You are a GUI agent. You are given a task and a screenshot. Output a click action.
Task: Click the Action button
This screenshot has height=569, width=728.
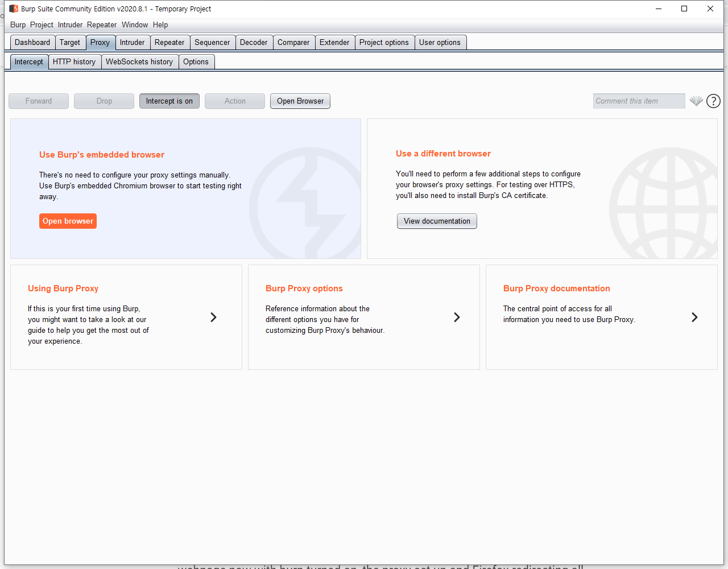(235, 101)
